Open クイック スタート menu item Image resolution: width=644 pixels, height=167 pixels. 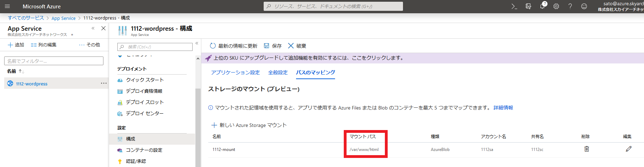[x=145, y=80]
